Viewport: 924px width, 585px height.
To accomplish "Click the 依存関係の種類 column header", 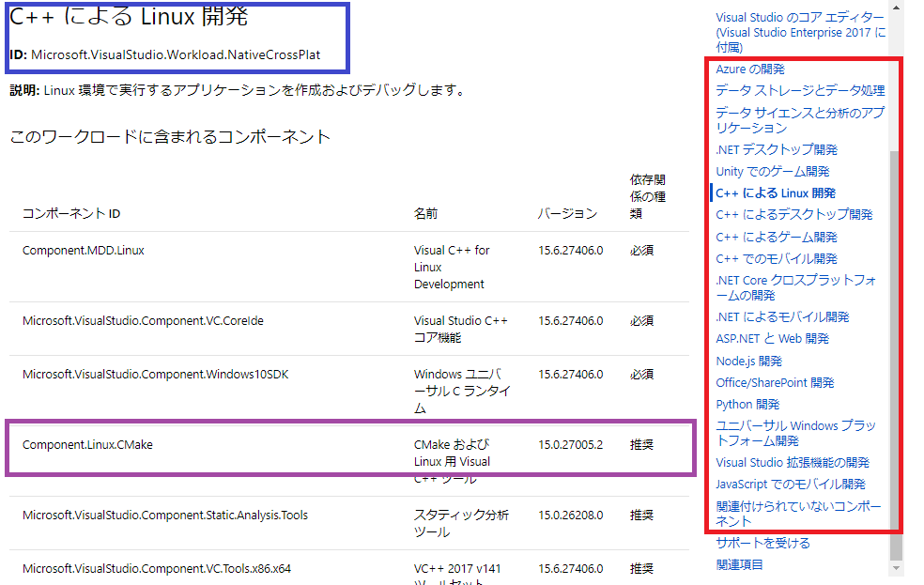I will tap(648, 196).
